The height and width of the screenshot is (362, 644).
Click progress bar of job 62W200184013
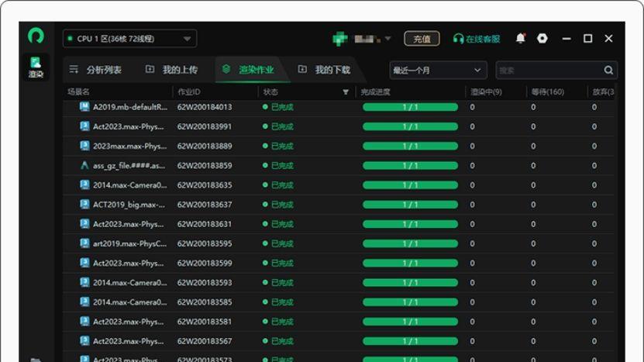point(410,107)
